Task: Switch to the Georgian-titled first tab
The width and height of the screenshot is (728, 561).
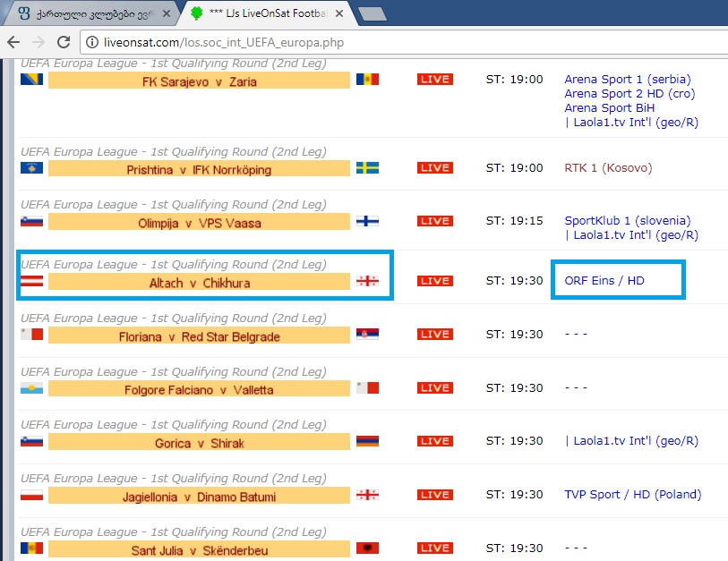Action: (x=90, y=14)
